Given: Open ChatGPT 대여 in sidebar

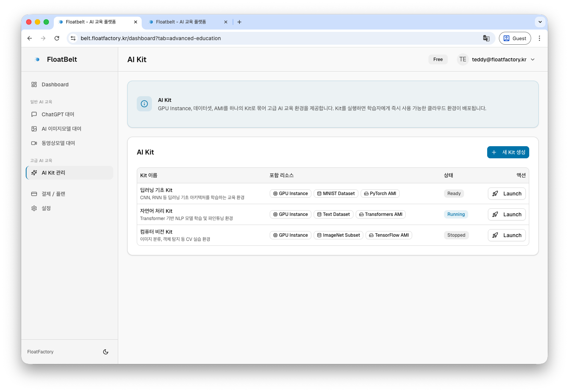Looking at the screenshot, I should click(58, 114).
